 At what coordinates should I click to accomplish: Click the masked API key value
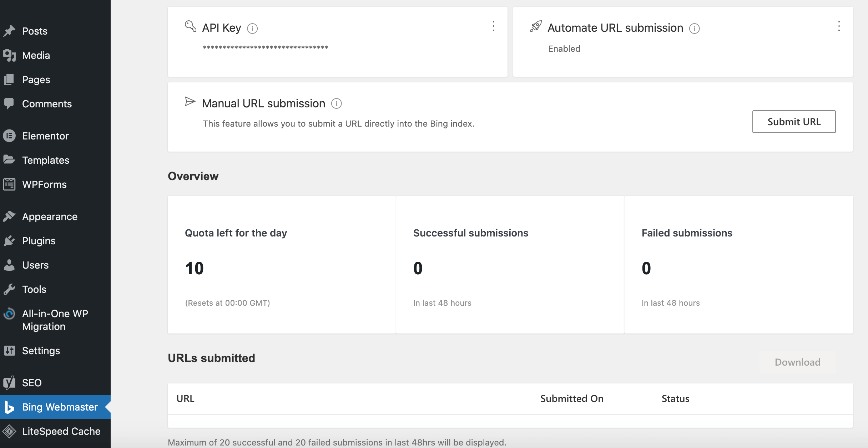266,48
